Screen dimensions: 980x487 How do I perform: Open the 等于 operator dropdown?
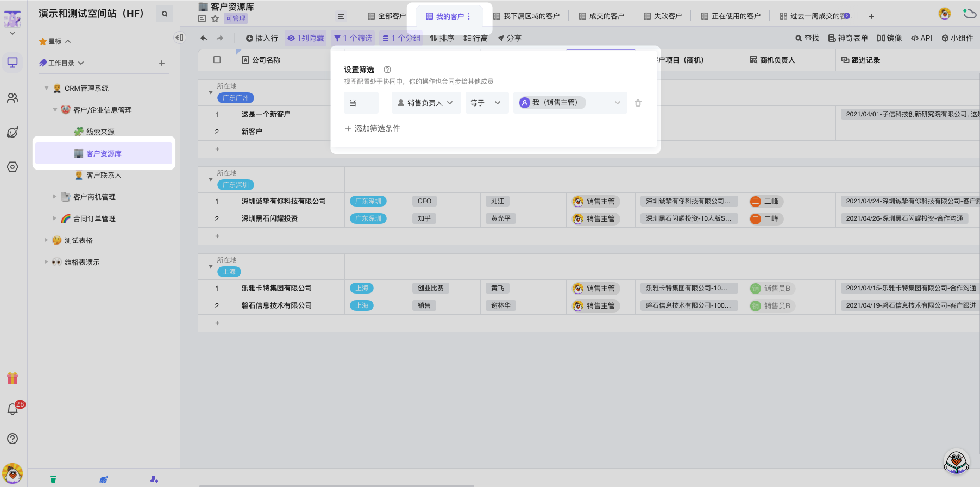[486, 103]
